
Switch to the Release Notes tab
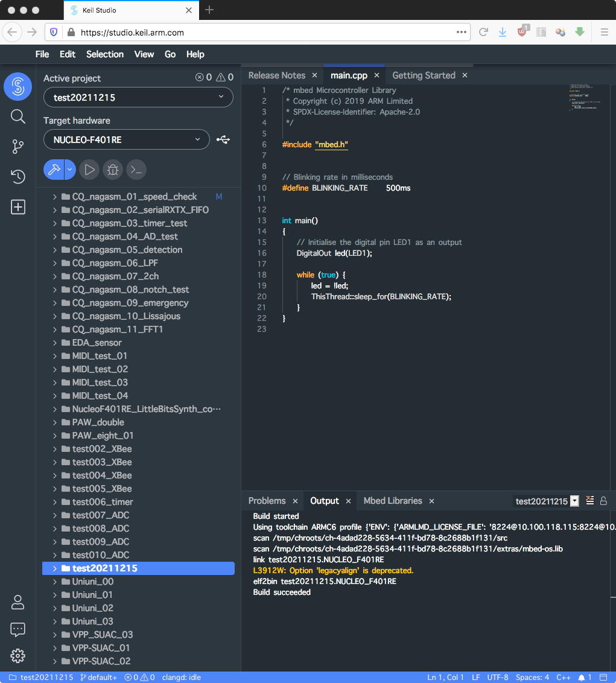pos(277,75)
